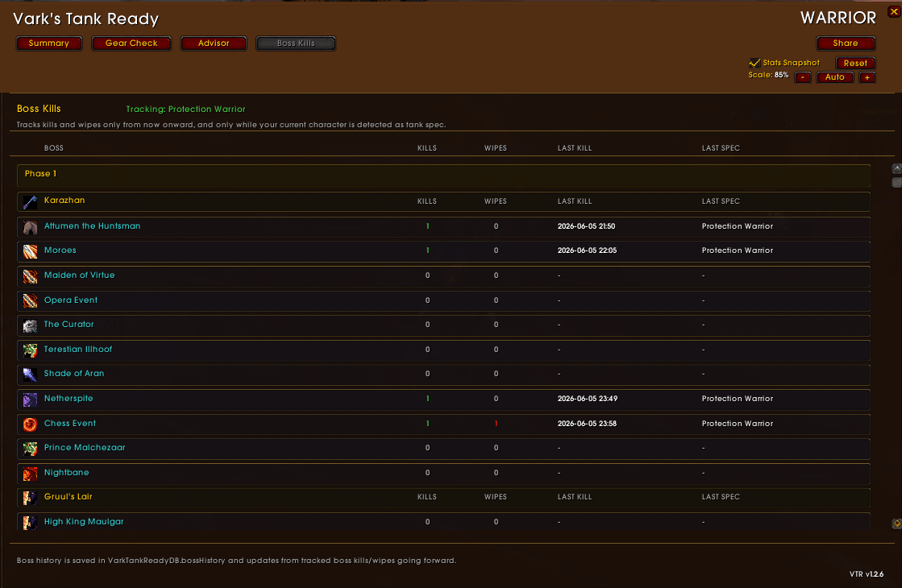The width and height of the screenshot is (902, 588).
Task: Click Moroes' Protection Warrior last spec
Action: (x=737, y=251)
